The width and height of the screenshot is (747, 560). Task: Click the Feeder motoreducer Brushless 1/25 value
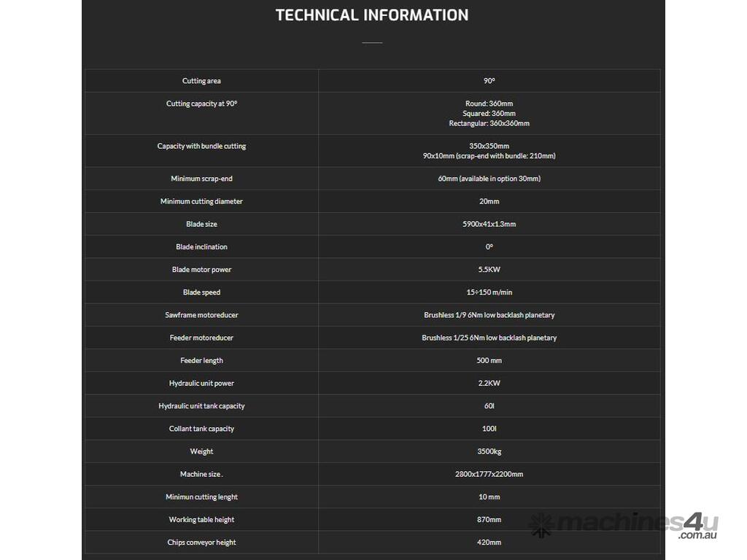point(489,338)
